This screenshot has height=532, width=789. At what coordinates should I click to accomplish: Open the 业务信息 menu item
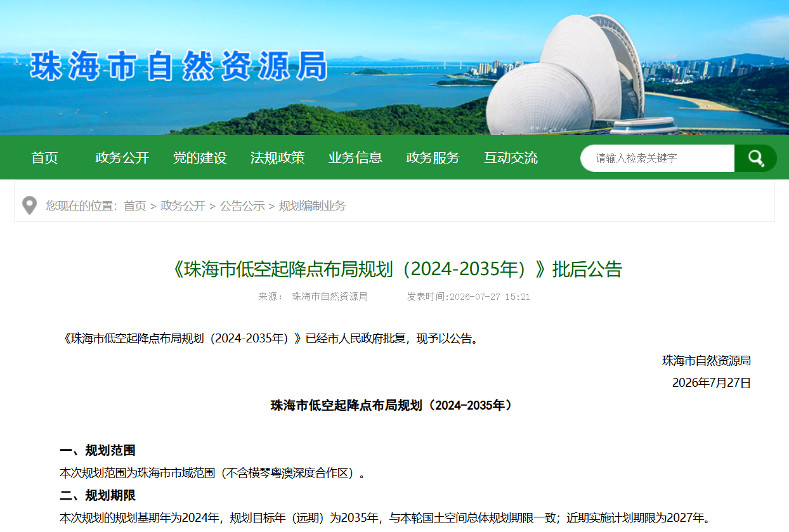pos(355,158)
